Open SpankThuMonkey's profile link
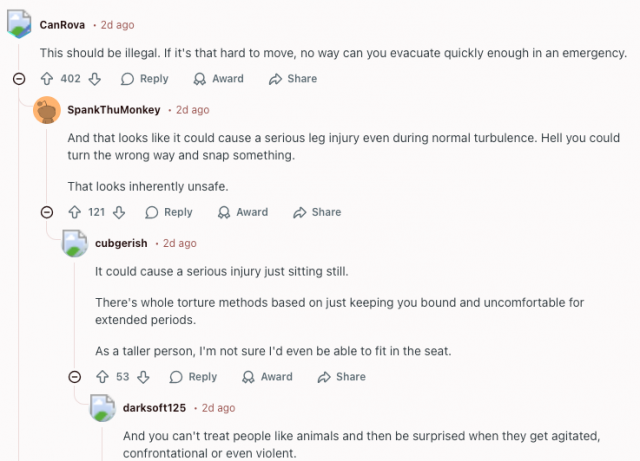Viewport: 640px width, 461px height. 112,109
